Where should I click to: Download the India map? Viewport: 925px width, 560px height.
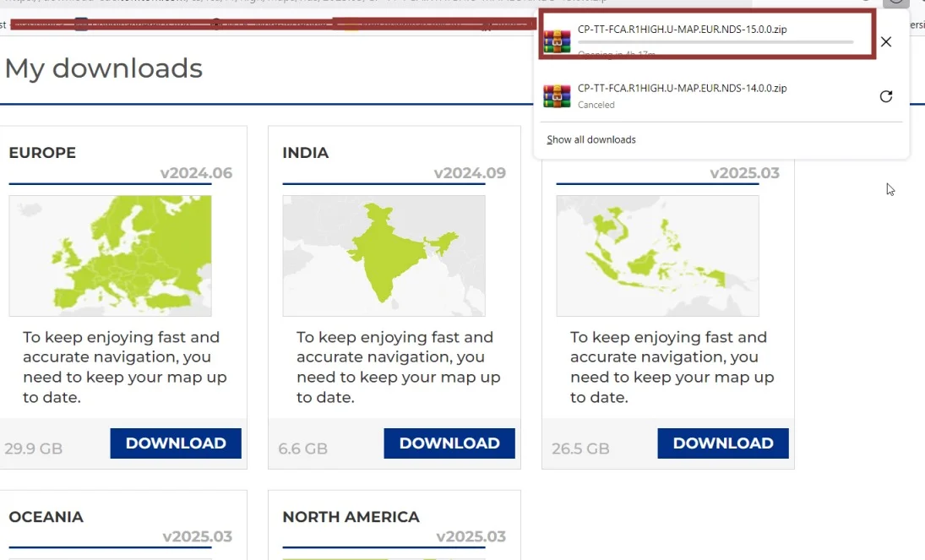(x=449, y=443)
